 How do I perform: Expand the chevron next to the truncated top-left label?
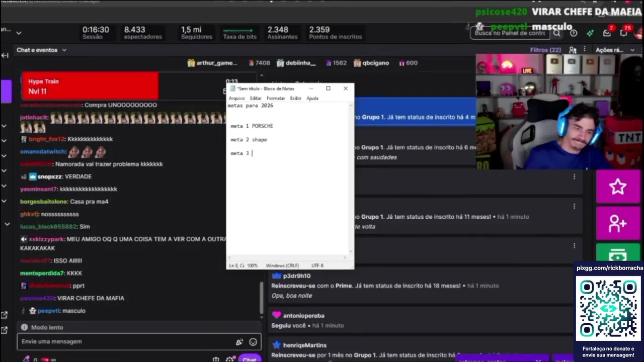[19, 33]
